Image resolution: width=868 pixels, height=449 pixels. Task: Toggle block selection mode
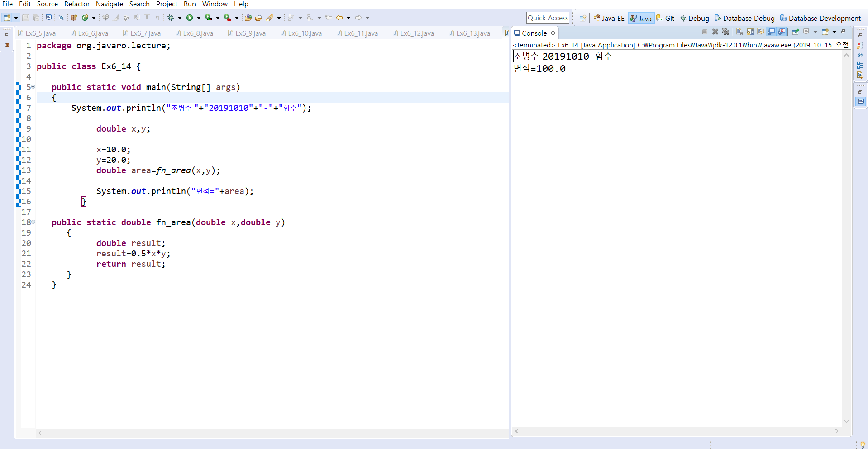(x=147, y=18)
